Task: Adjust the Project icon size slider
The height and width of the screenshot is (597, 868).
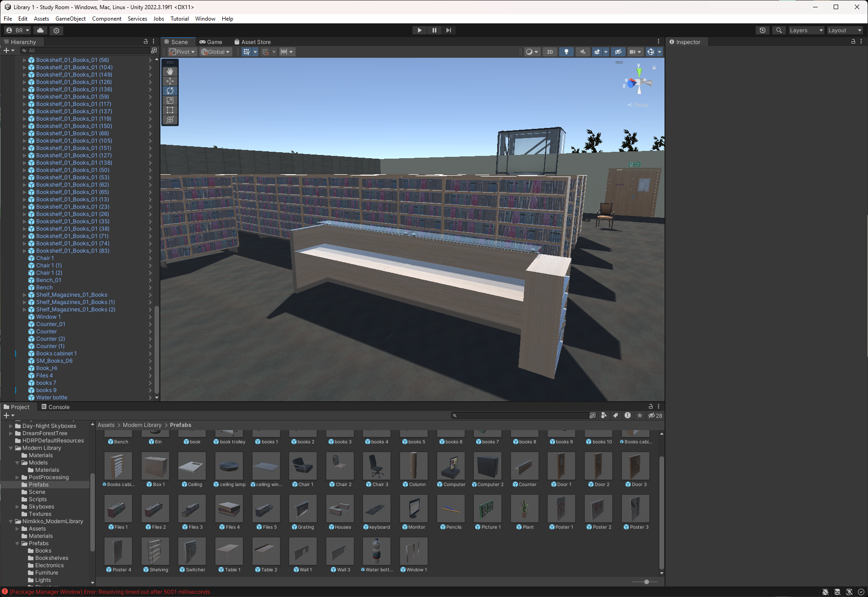Action: tap(646, 582)
